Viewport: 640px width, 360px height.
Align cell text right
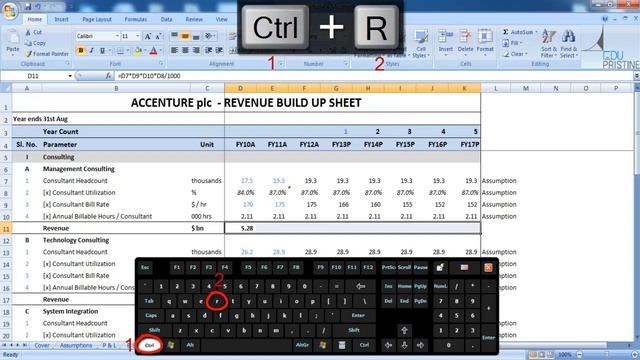click(196, 50)
